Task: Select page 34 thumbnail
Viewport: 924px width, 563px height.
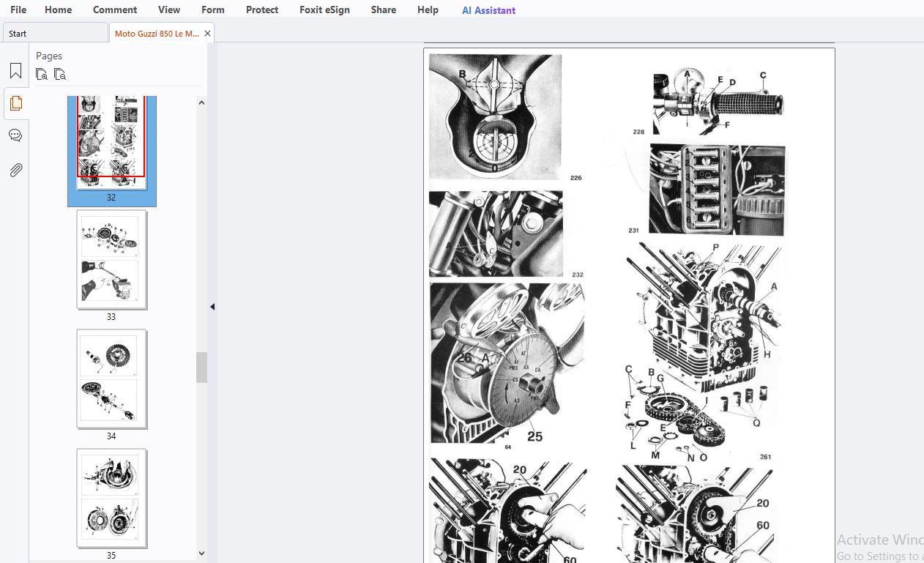Action: (x=111, y=379)
